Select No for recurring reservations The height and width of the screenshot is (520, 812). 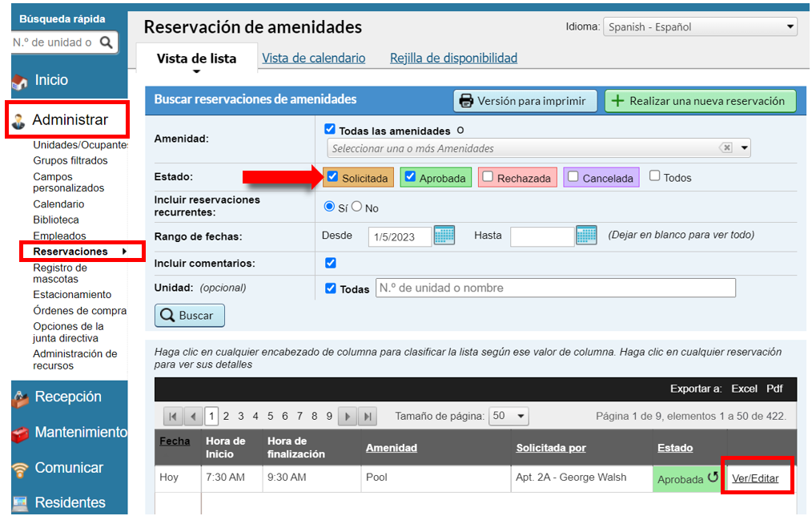tap(356, 206)
